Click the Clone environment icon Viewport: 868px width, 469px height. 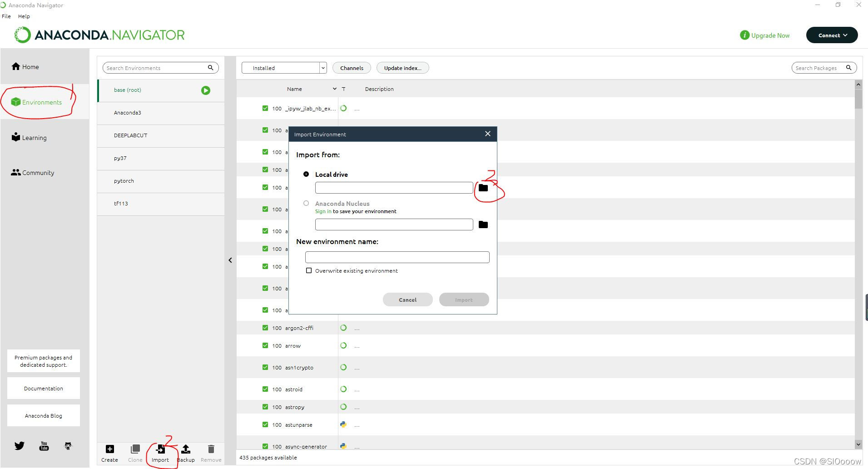click(135, 449)
